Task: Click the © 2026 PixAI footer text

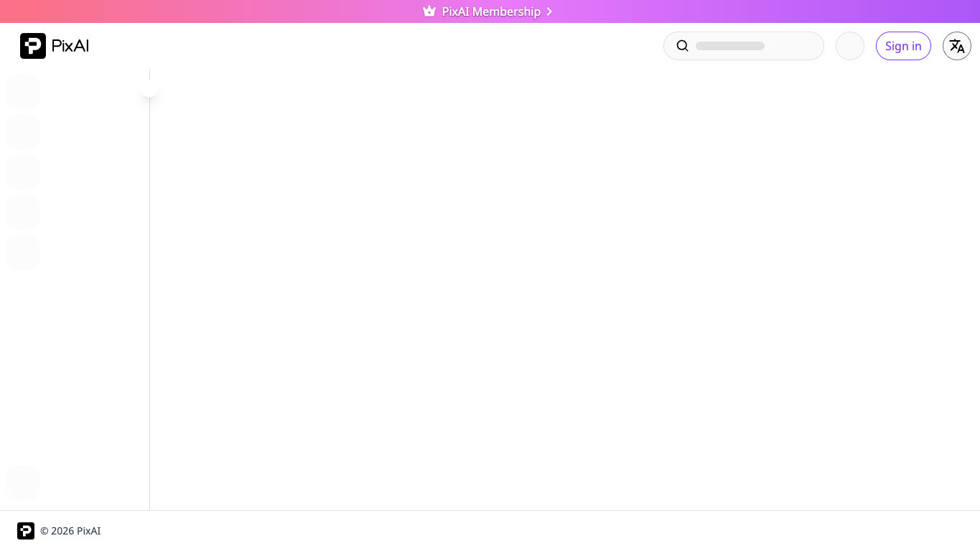Action: point(70,531)
